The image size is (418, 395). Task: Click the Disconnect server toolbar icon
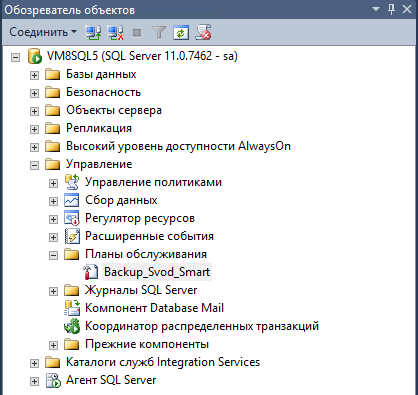[x=115, y=33]
